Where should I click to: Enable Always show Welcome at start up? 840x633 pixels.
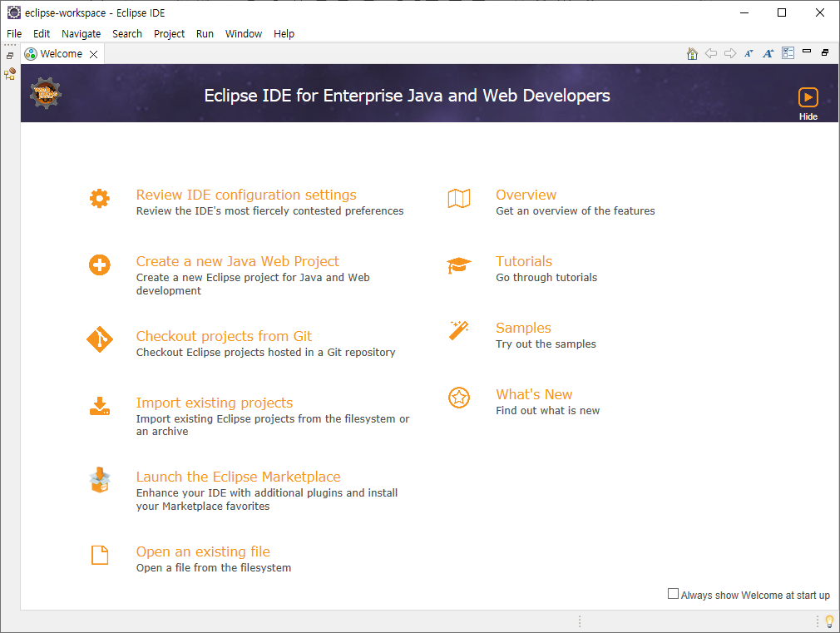tap(674, 594)
